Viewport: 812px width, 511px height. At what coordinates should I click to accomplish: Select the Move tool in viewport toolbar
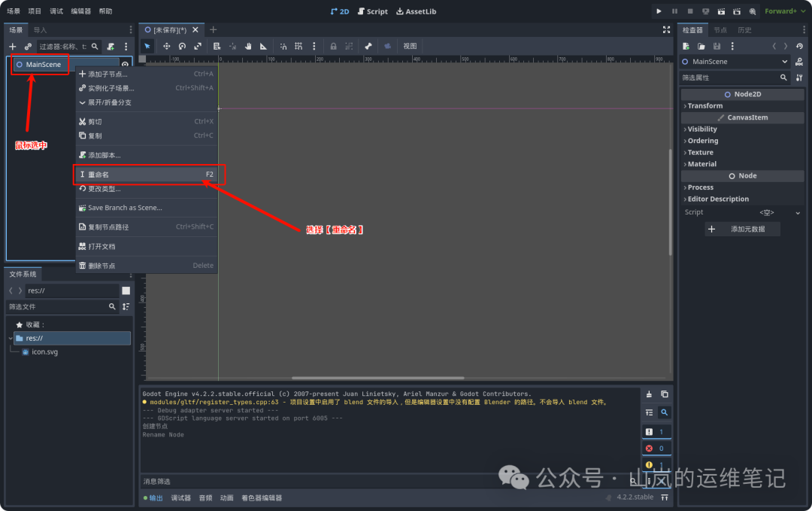pos(165,47)
